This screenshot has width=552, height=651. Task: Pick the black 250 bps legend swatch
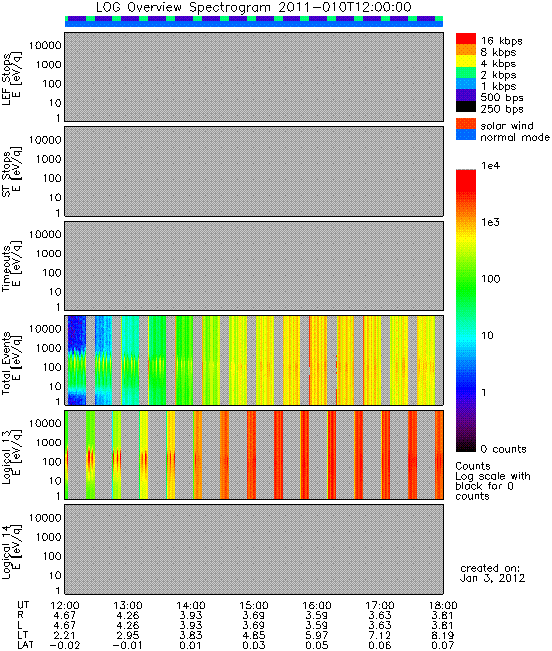466,107
